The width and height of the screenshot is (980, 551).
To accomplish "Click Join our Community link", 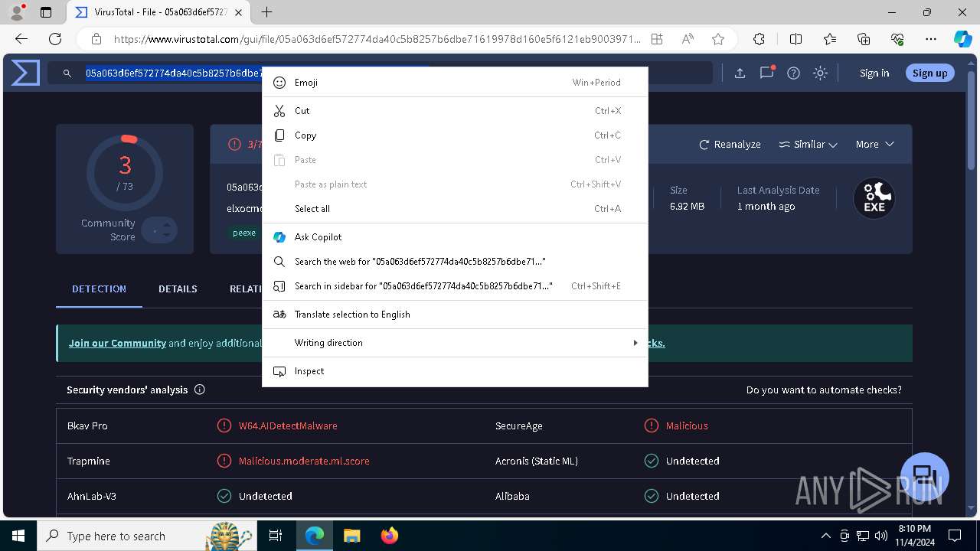I will tap(117, 343).
